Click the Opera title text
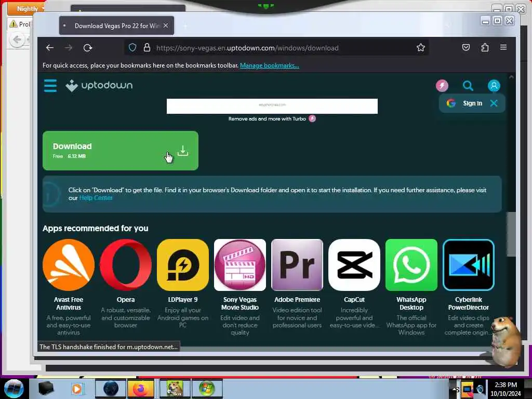The width and height of the screenshot is (532, 399). click(126, 300)
